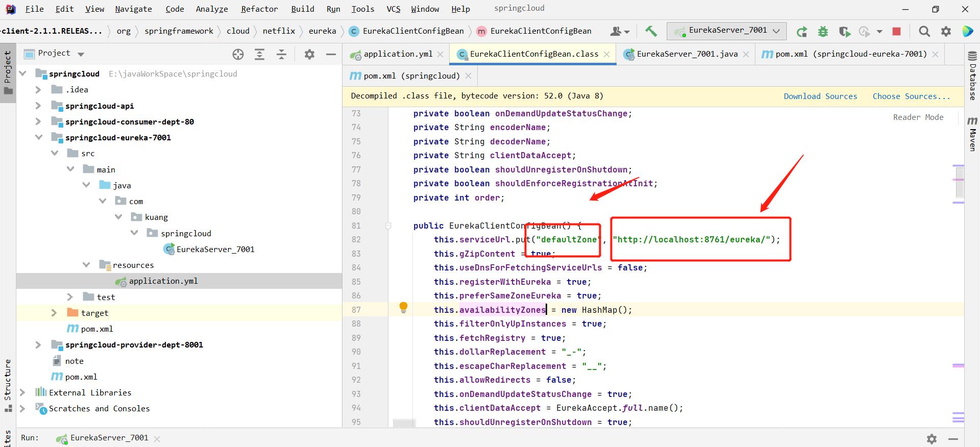980x447 pixels.
Task: Click the Choose Sources... link
Action: (911, 96)
